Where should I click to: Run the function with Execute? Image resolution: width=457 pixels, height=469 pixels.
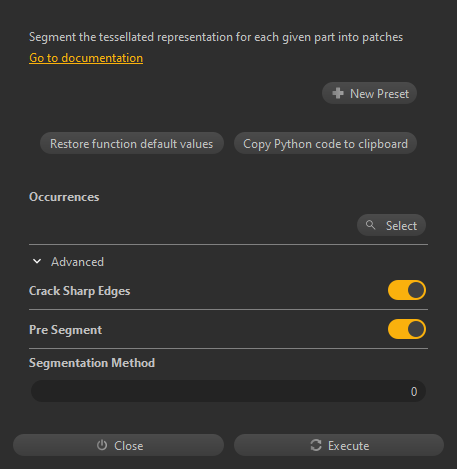339,445
